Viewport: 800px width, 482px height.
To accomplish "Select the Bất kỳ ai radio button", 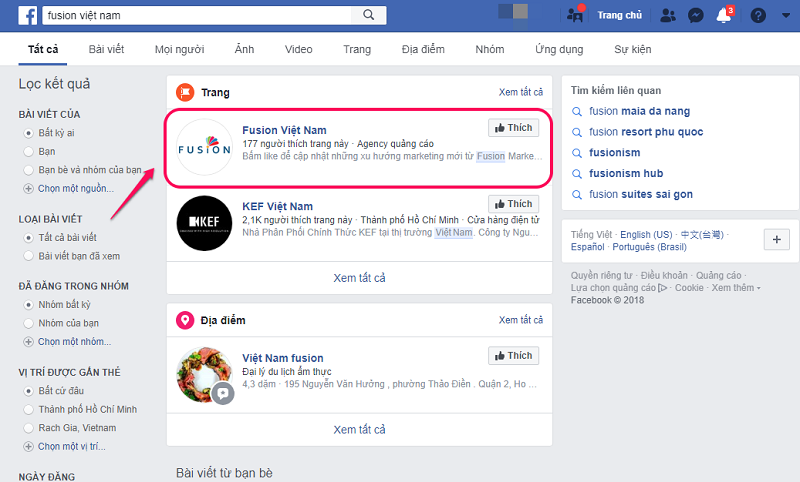I will point(29,133).
